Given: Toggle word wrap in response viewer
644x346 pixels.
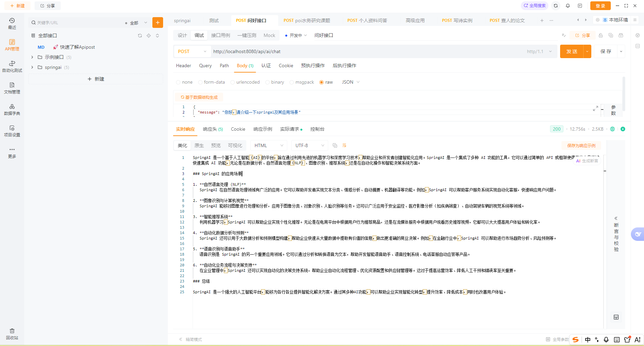Looking at the screenshot, I should pos(344,145).
